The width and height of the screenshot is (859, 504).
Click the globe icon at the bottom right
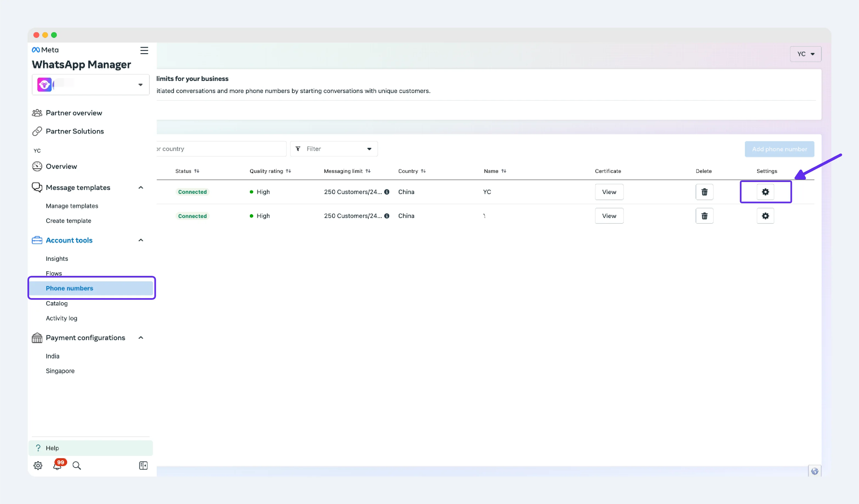pos(815,471)
